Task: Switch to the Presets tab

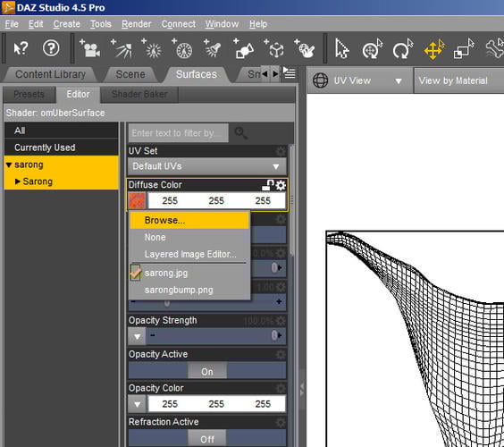Action: (29, 94)
